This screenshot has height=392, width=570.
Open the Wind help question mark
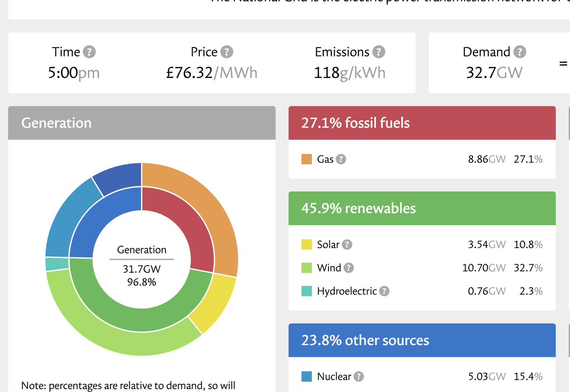[x=348, y=268]
